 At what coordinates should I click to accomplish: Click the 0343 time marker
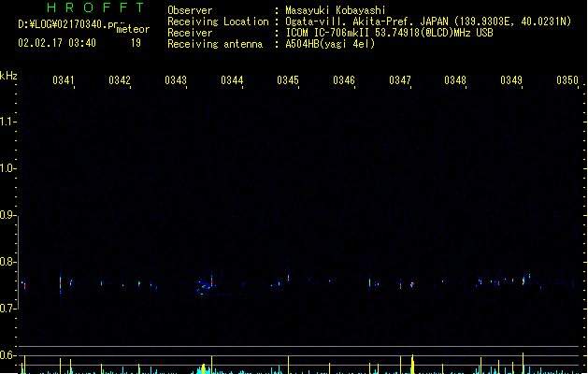pyautogui.click(x=176, y=80)
